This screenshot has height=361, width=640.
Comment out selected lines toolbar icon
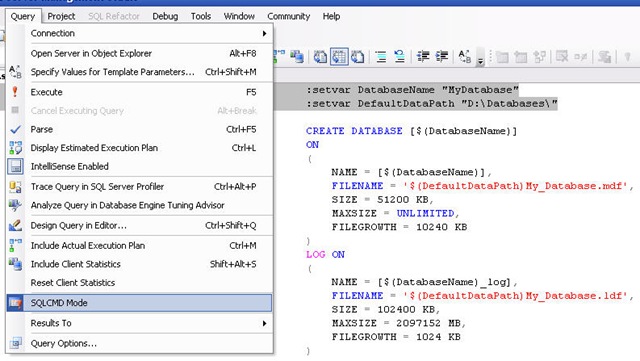pyautogui.click(x=381, y=57)
